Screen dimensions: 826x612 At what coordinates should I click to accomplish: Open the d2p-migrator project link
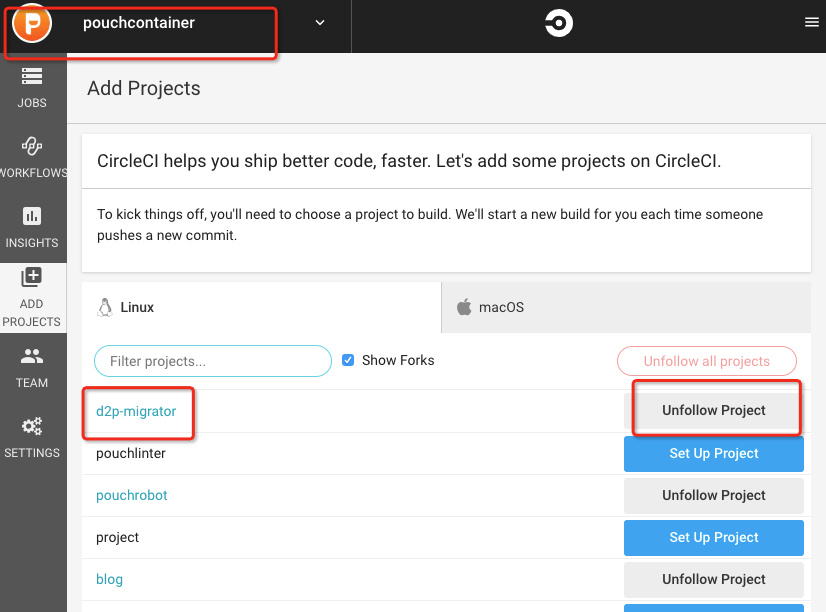click(x=136, y=411)
